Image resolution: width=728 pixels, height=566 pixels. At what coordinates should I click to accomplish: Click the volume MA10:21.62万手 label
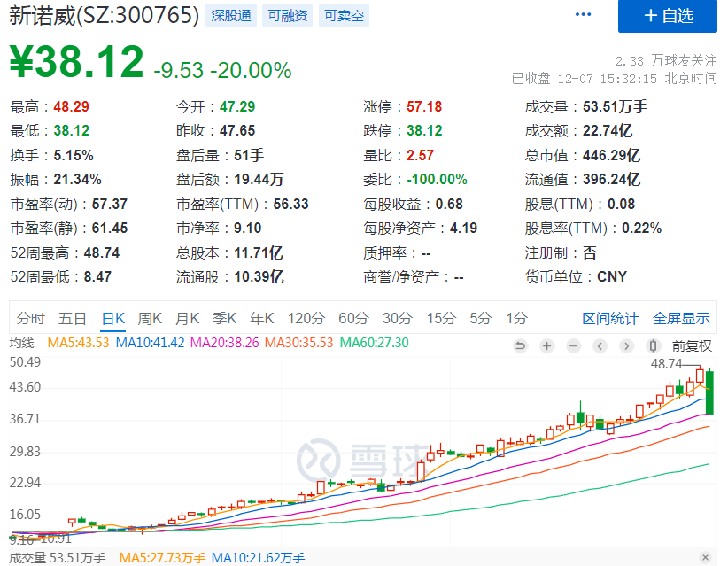258,558
